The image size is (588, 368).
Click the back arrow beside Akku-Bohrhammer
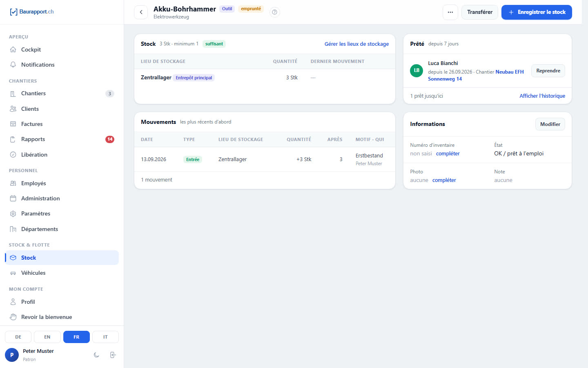141,12
